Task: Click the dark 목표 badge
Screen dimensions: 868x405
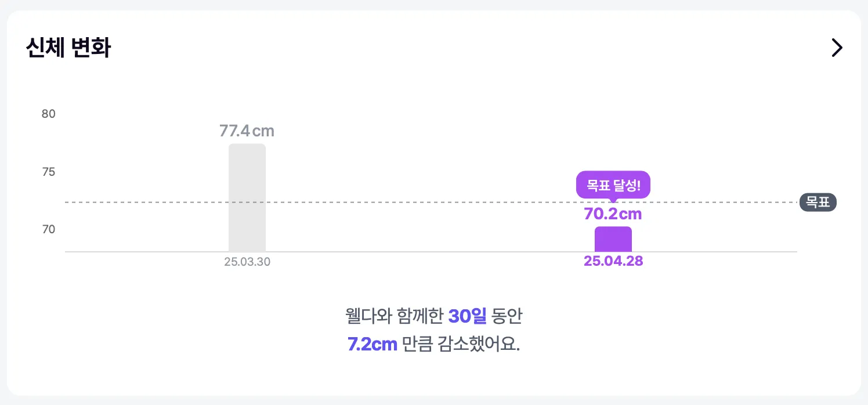Action: (x=818, y=202)
